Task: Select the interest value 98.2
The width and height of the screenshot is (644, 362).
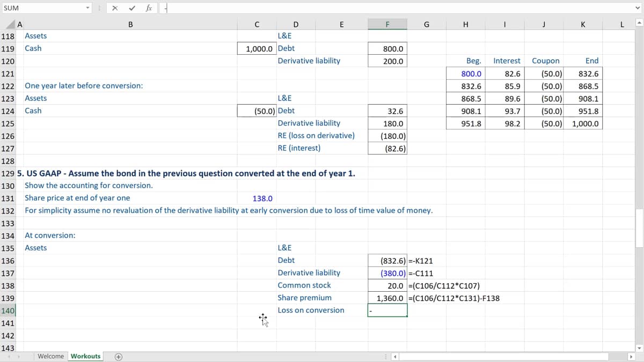Action: [504, 124]
